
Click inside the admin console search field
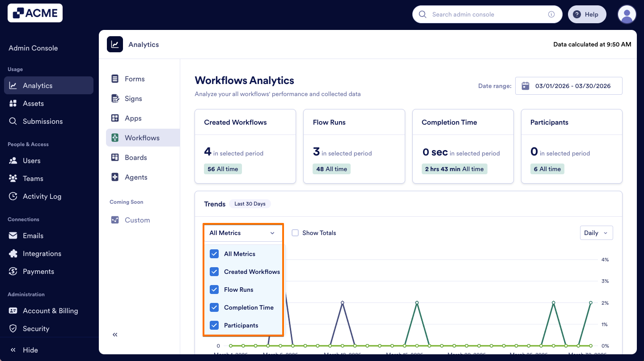[483, 14]
